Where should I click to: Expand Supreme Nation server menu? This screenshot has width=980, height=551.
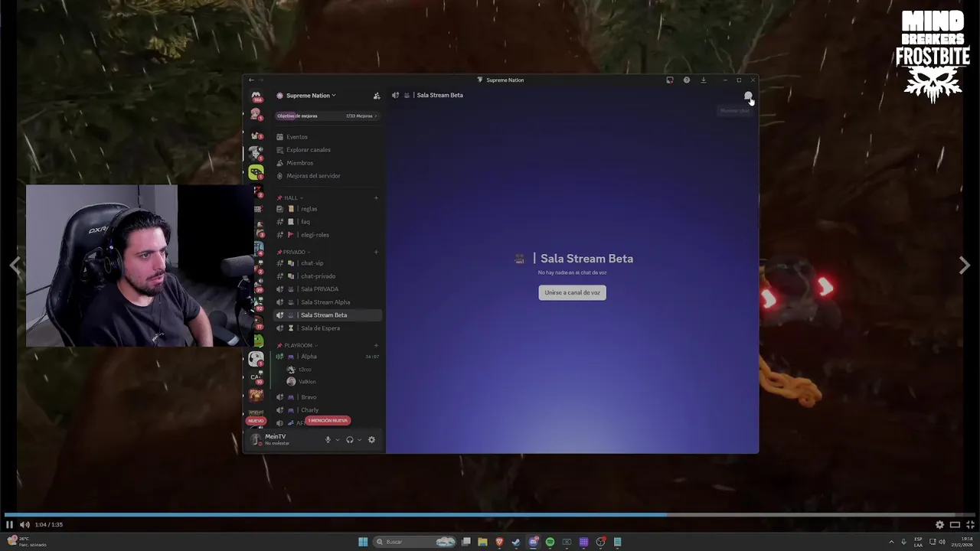311,96
